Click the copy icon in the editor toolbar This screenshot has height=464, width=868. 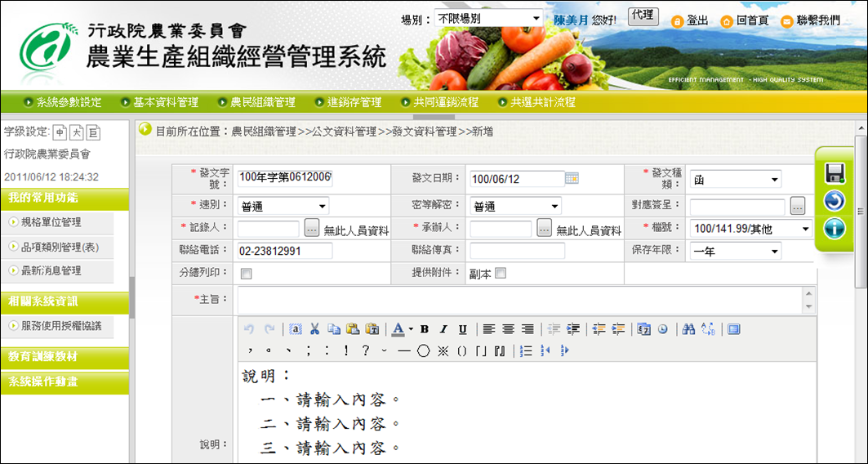point(334,329)
